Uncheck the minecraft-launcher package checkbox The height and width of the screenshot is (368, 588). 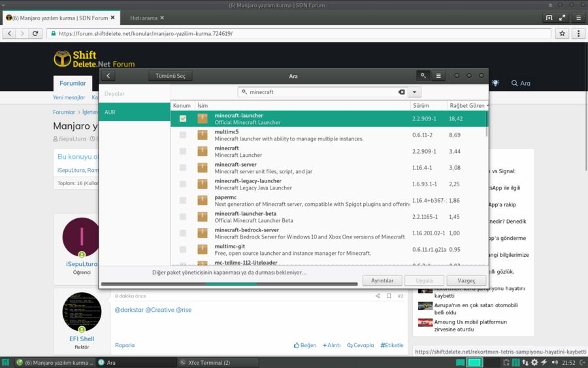tap(183, 119)
